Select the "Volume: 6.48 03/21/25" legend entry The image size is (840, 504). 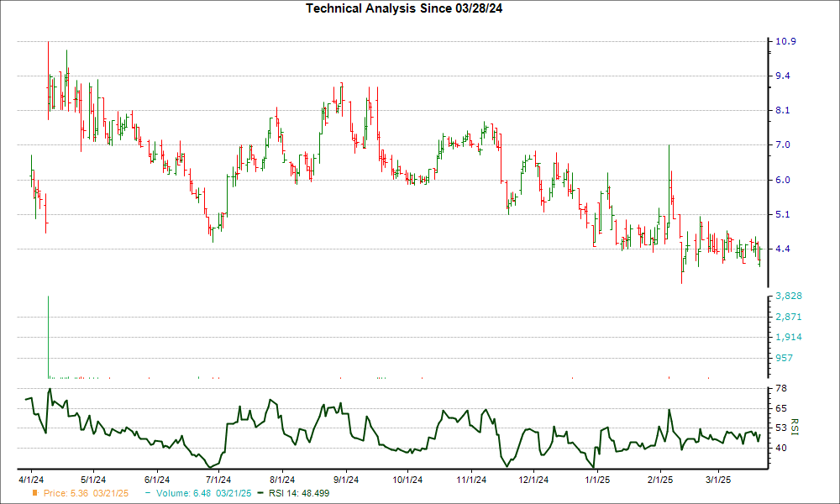(x=199, y=492)
